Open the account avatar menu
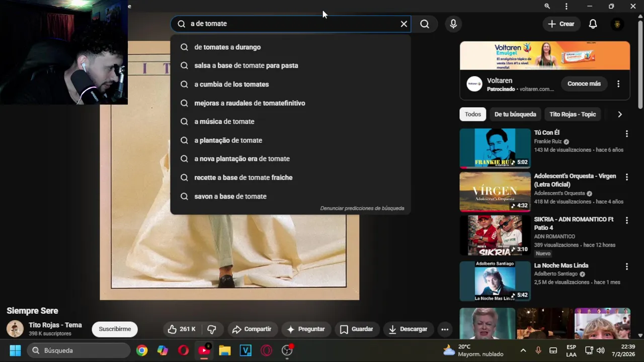 pyautogui.click(x=617, y=24)
